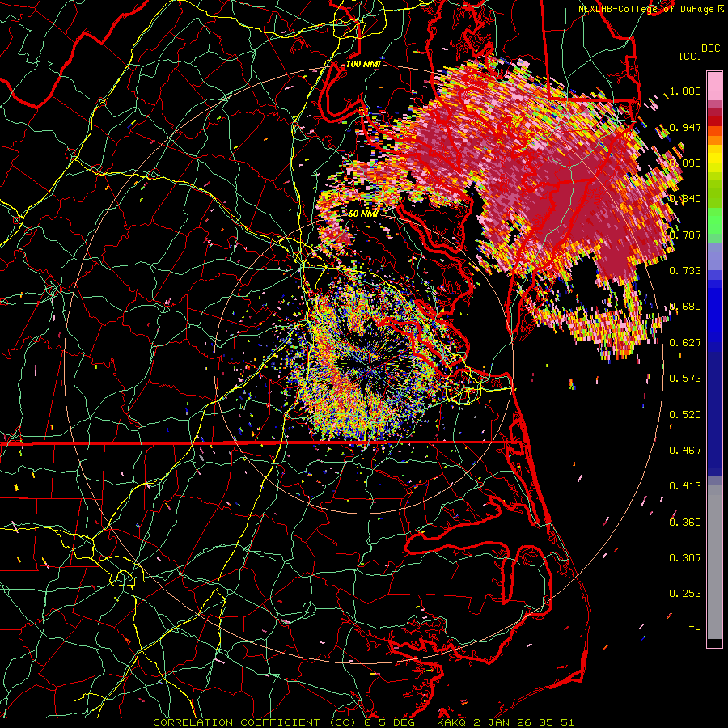Select the 0.733 scale value

click(685, 271)
